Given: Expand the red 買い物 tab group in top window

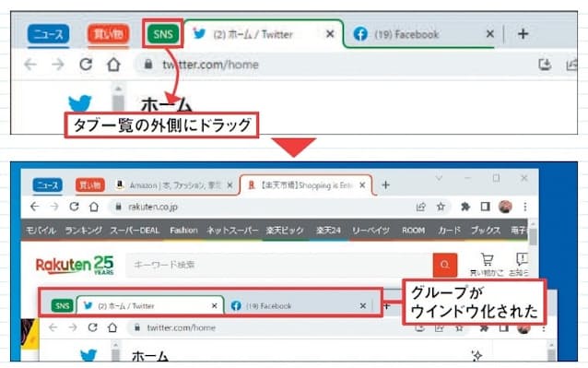Looking at the screenshot, I should (x=109, y=34).
